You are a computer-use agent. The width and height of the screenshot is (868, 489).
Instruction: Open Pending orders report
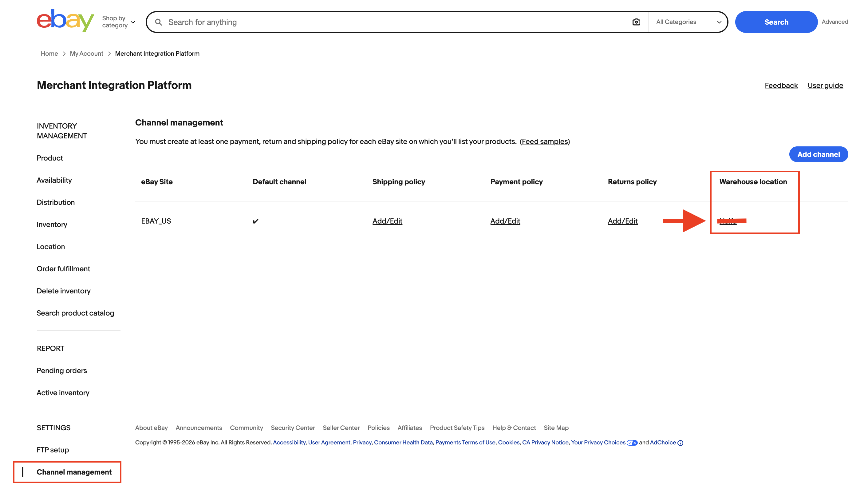[x=62, y=371]
